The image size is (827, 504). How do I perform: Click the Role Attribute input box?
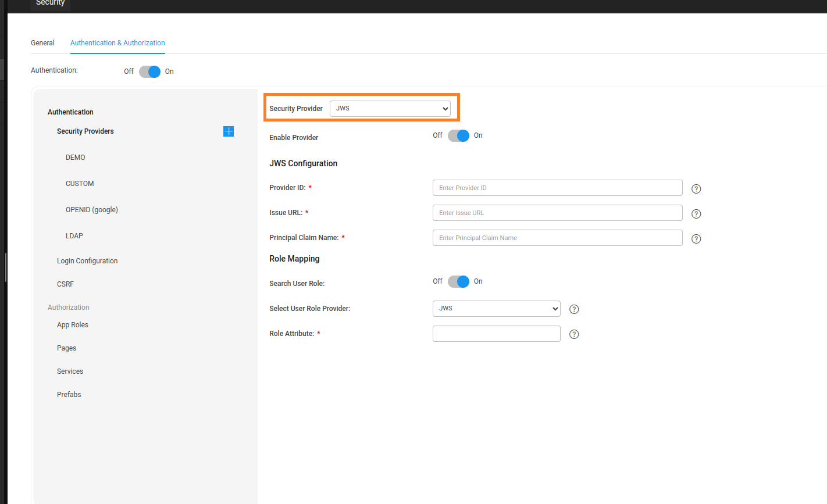click(x=496, y=334)
